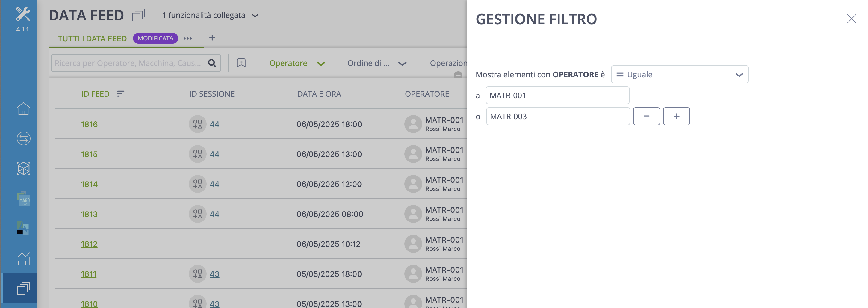Click OPERATORE column header
This screenshot has height=308, width=868.
427,94
